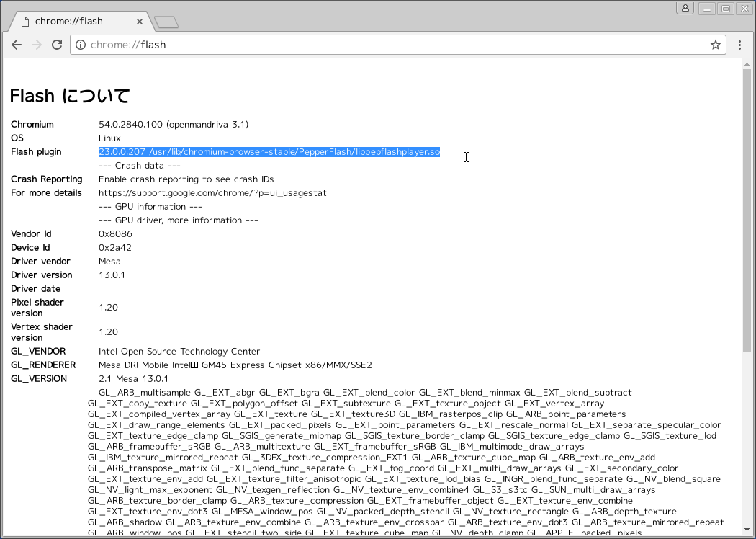Click the 'GL_VENDOR' label
The height and width of the screenshot is (539, 756).
[x=38, y=352]
